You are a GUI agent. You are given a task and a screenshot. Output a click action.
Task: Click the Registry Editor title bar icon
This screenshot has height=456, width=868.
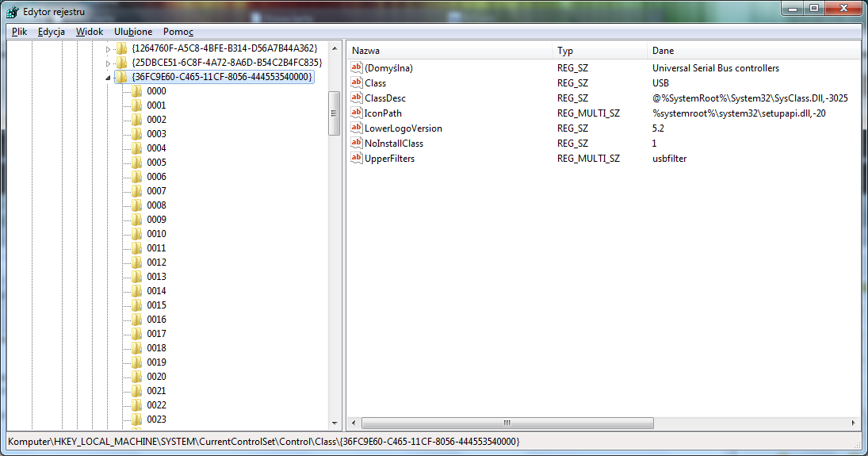coord(13,12)
